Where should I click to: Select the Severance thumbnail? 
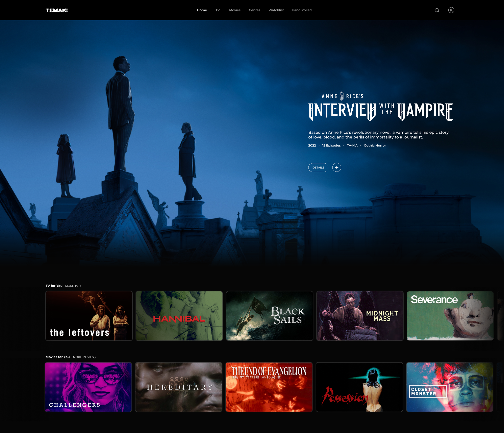click(x=450, y=316)
